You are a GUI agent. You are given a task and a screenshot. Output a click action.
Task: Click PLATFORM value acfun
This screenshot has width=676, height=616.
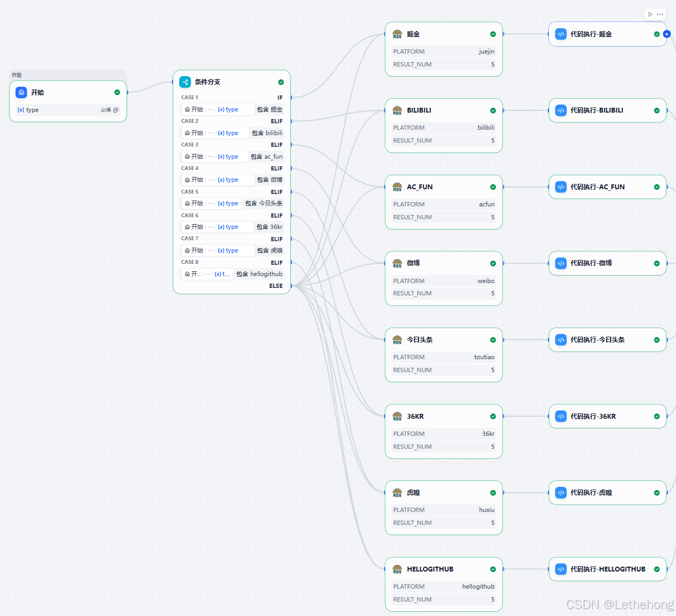coord(487,204)
